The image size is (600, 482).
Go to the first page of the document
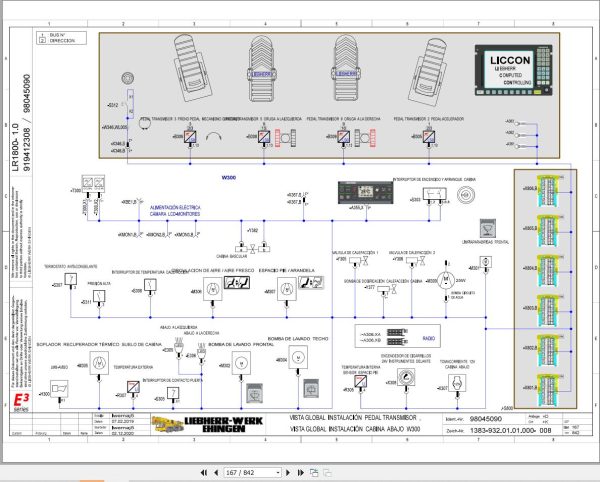coord(204,473)
